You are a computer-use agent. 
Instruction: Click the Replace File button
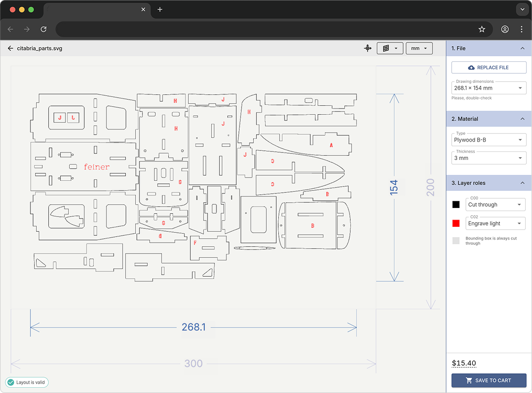488,67
